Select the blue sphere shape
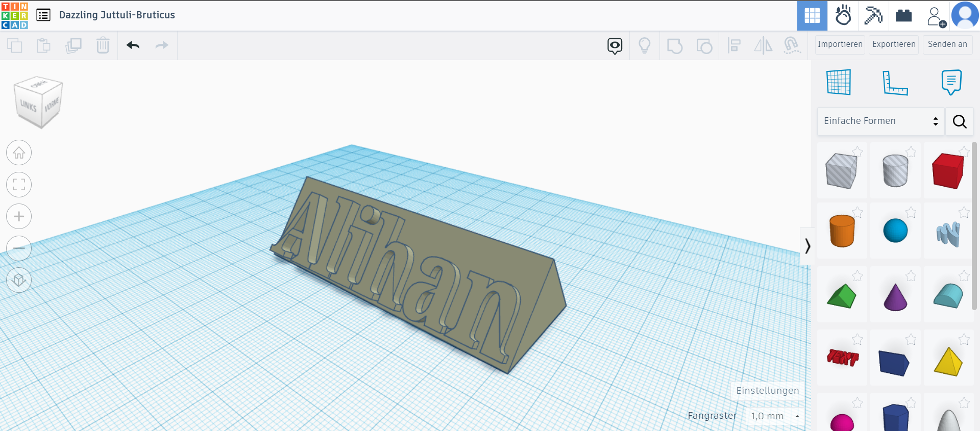This screenshot has height=431, width=980. click(x=895, y=231)
